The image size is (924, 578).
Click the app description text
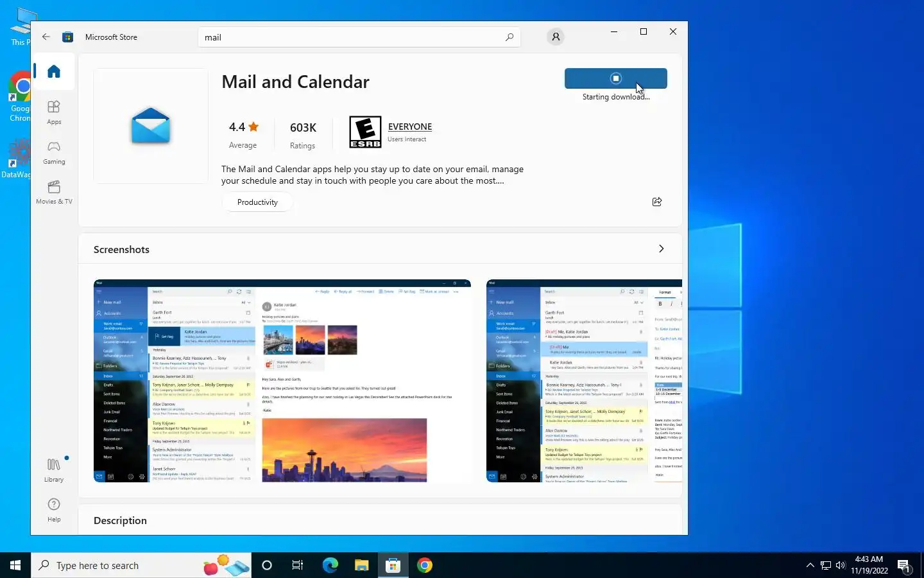[x=372, y=175]
